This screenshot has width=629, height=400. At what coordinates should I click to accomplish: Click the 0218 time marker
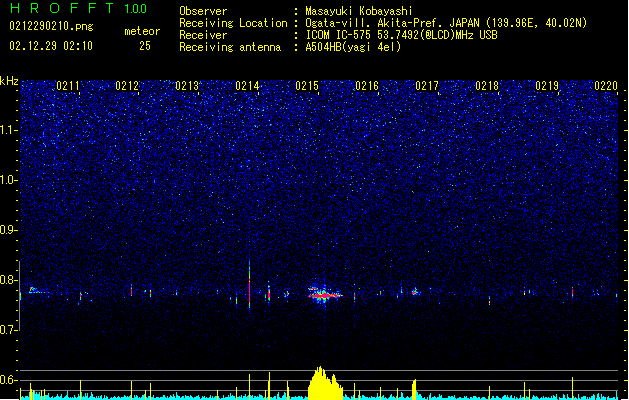[x=487, y=86]
